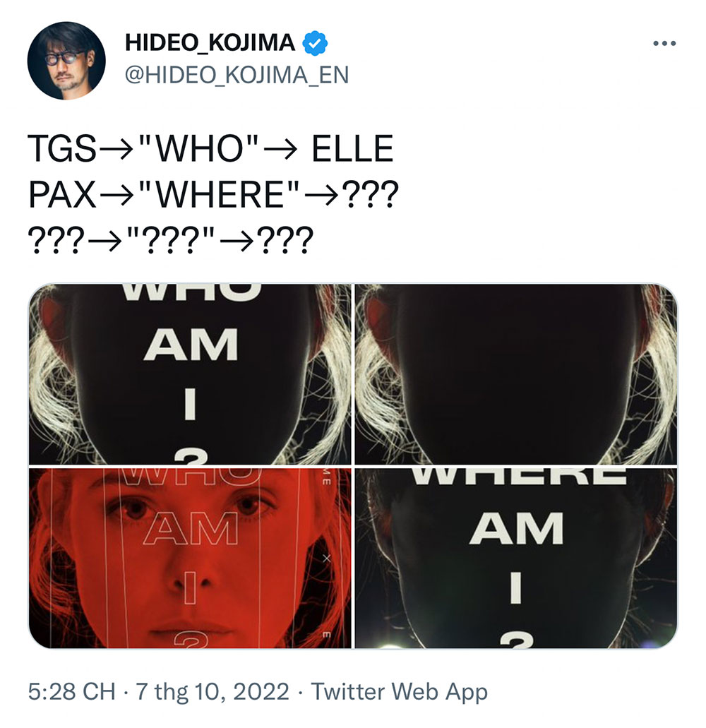Click the small X mark on red image
The height and width of the screenshot is (728, 706).
(327, 558)
